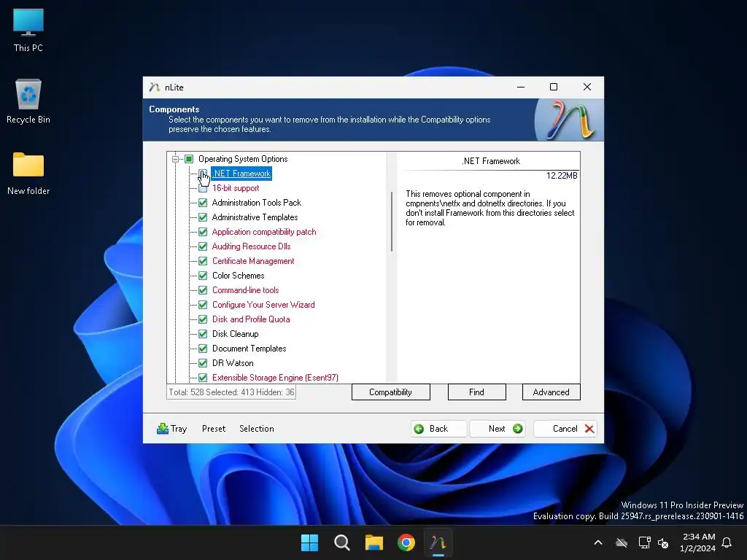Select the Operating System Options label
Screen dimensions: 747x560
coord(243,159)
